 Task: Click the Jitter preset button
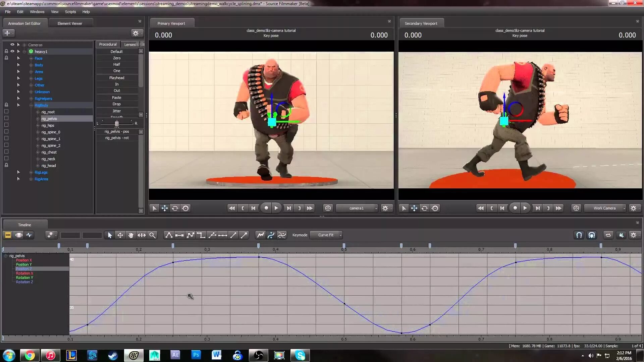(x=116, y=111)
